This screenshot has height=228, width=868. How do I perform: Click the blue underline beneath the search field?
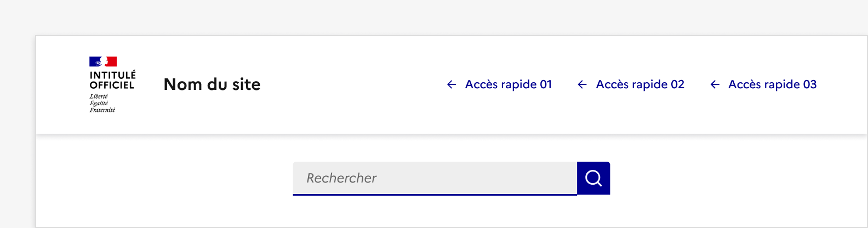click(x=435, y=195)
